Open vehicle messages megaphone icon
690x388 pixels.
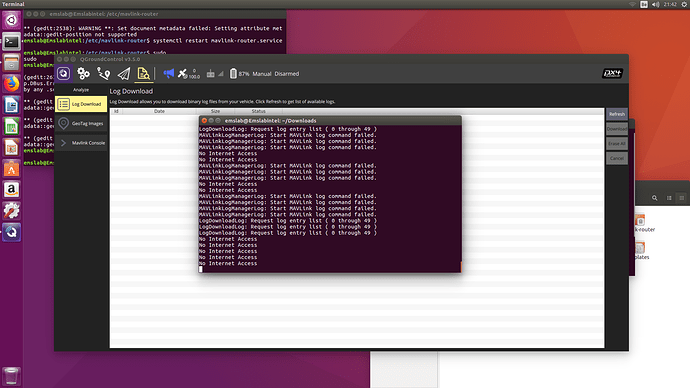coord(169,73)
